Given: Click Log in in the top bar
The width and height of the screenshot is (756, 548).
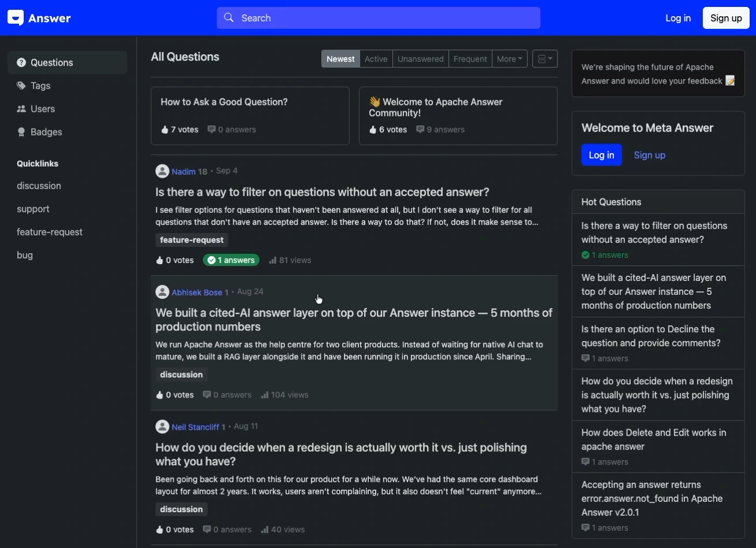Looking at the screenshot, I should point(678,18).
